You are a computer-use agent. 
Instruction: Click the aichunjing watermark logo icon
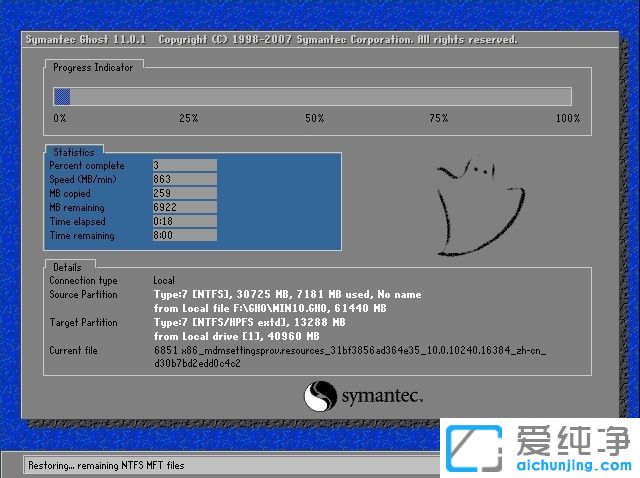[474, 448]
